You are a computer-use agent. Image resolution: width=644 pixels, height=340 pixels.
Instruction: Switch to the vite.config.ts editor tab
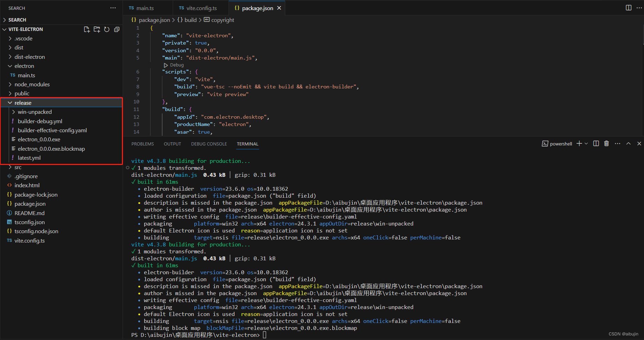[201, 8]
